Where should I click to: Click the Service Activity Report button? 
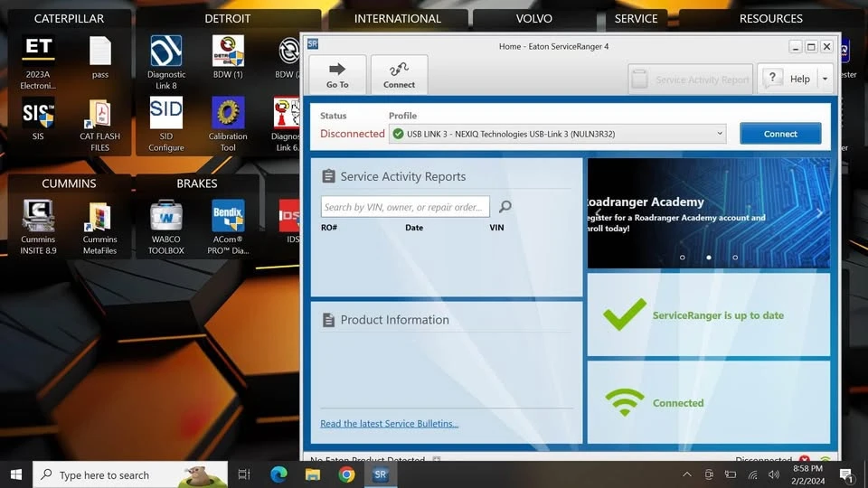click(690, 80)
